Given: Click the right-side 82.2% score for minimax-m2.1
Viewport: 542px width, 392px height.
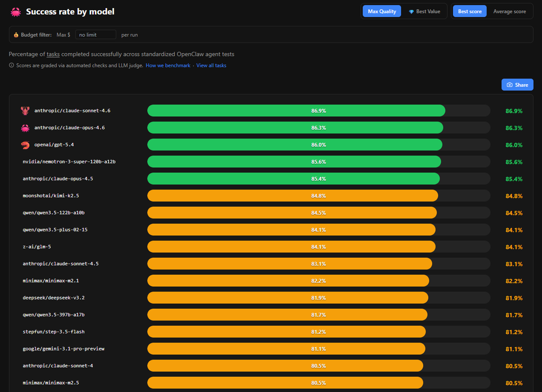Looking at the screenshot, I should tap(514, 281).
